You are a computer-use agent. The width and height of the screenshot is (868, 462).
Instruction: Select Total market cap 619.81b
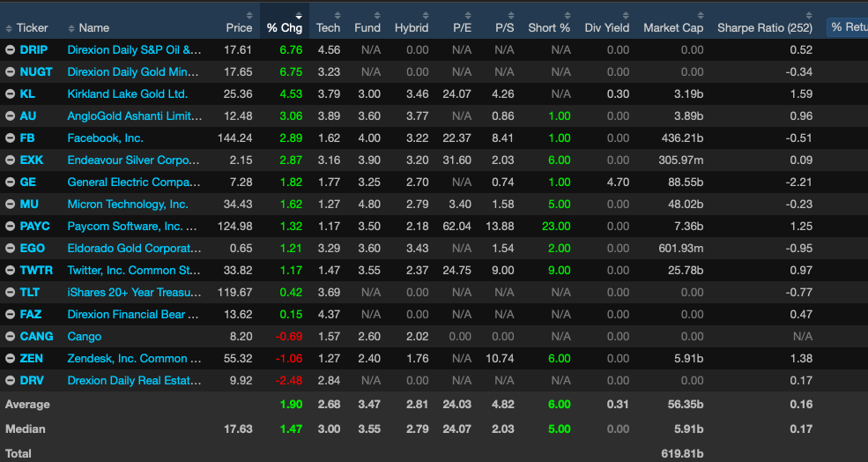point(682,454)
